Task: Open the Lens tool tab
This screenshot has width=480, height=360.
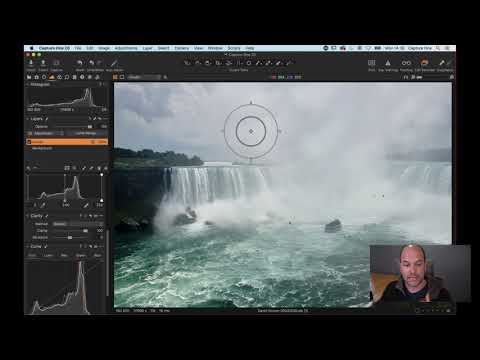Action: pos(44,77)
